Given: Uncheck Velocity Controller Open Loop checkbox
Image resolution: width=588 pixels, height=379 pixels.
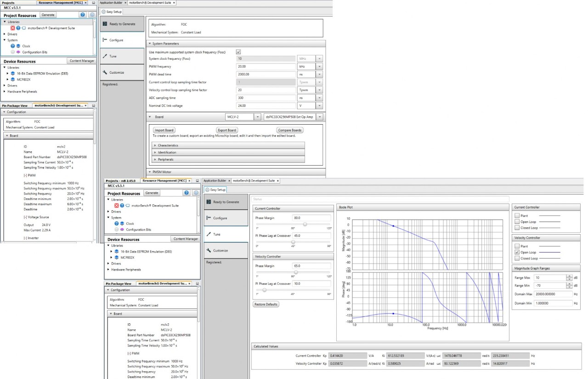Looking at the screenshot, I should [x=517, y=252].
